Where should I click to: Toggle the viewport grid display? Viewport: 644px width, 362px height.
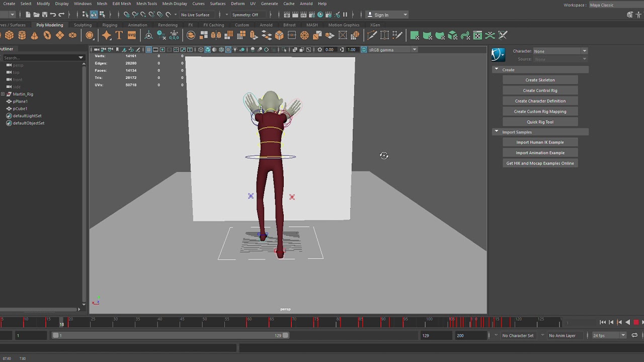148,50
